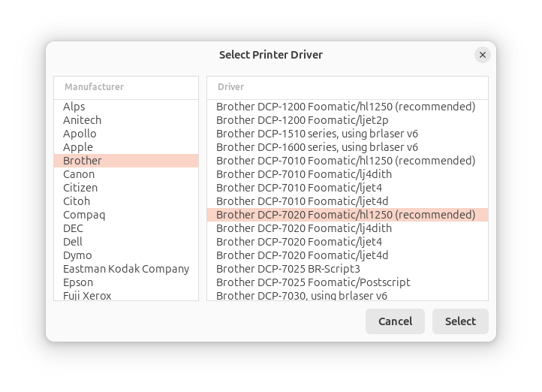Choose Brother DCP-7020 Foomatic/ljet4d driver
This screenshot has height=392, width=542.
point(303,255)
